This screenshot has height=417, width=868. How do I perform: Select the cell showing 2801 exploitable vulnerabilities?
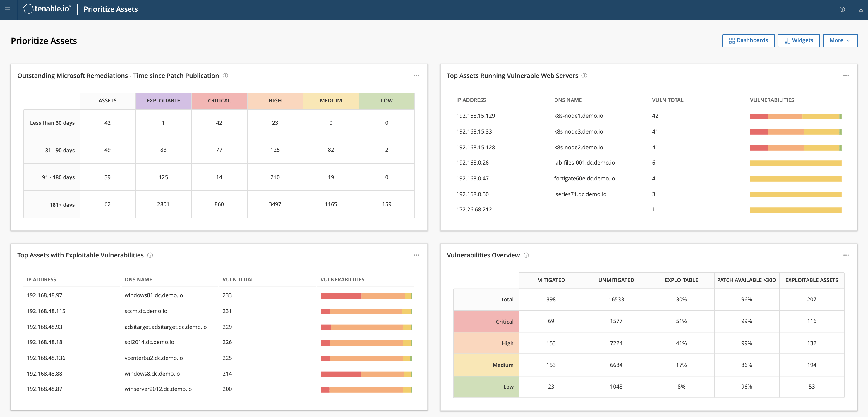(x=163, y=204)
